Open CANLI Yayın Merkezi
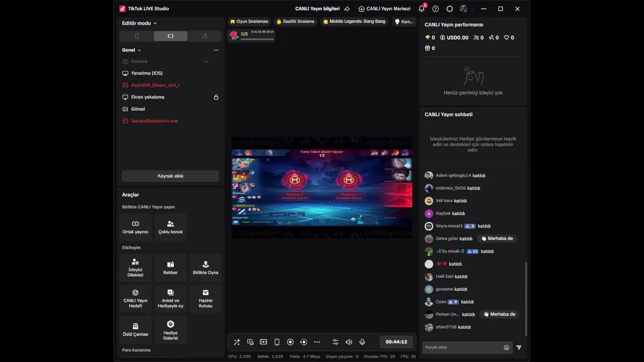Viewport: 644px width, 362px height. (x=384, y=9)
